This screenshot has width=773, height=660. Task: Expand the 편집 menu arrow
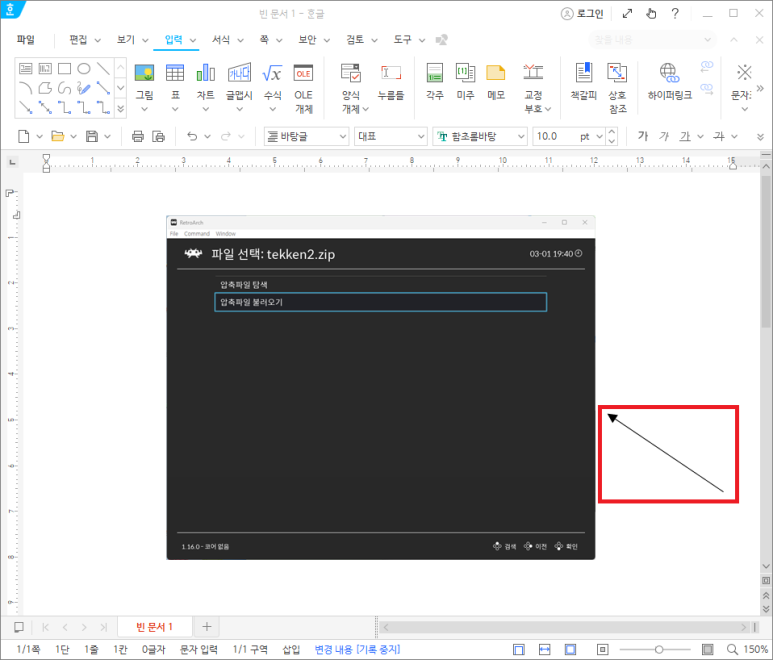tap(98, 40)
